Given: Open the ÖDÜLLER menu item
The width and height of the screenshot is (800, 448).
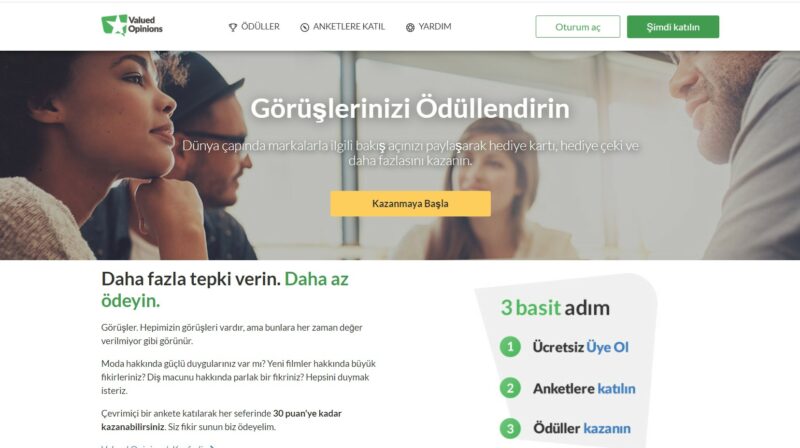Looking at the screenshot, I should click(254, 27).
